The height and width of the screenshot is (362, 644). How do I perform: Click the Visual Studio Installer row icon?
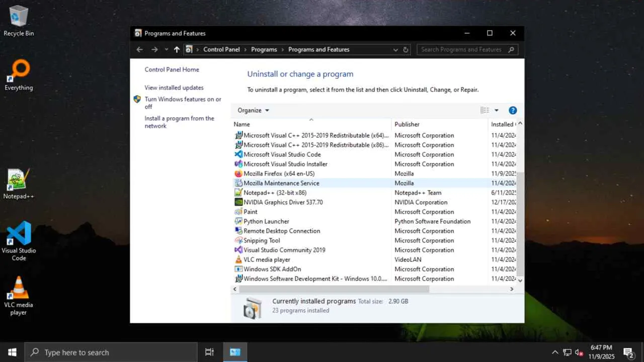point(238,164)
